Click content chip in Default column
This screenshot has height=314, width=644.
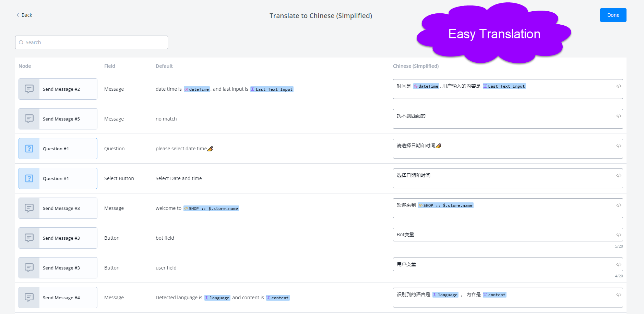(278, 298)
